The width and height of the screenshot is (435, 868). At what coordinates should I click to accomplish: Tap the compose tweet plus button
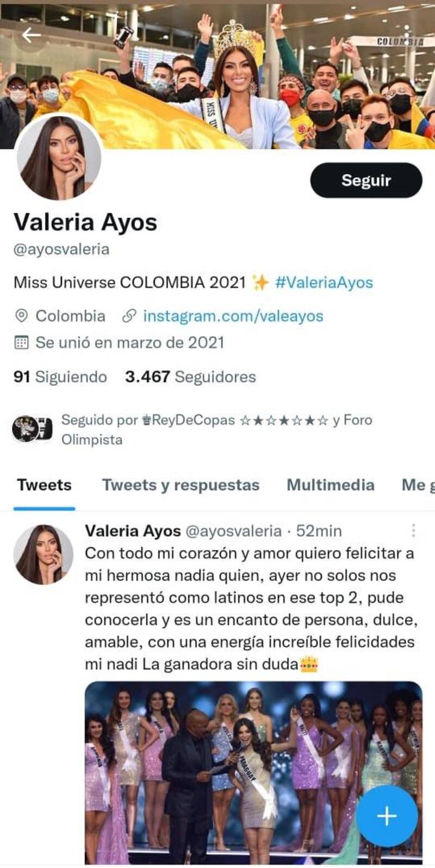coord(387,816)
